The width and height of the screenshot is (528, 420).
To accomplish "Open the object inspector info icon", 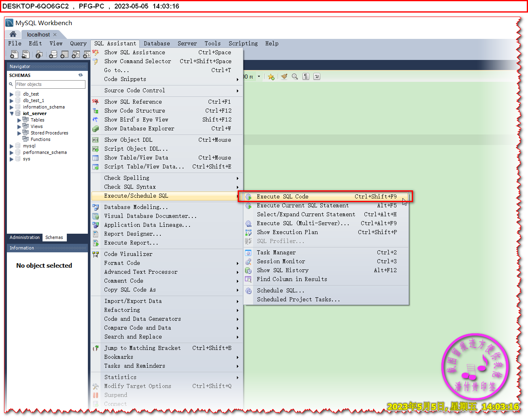I will click(39, 54).
